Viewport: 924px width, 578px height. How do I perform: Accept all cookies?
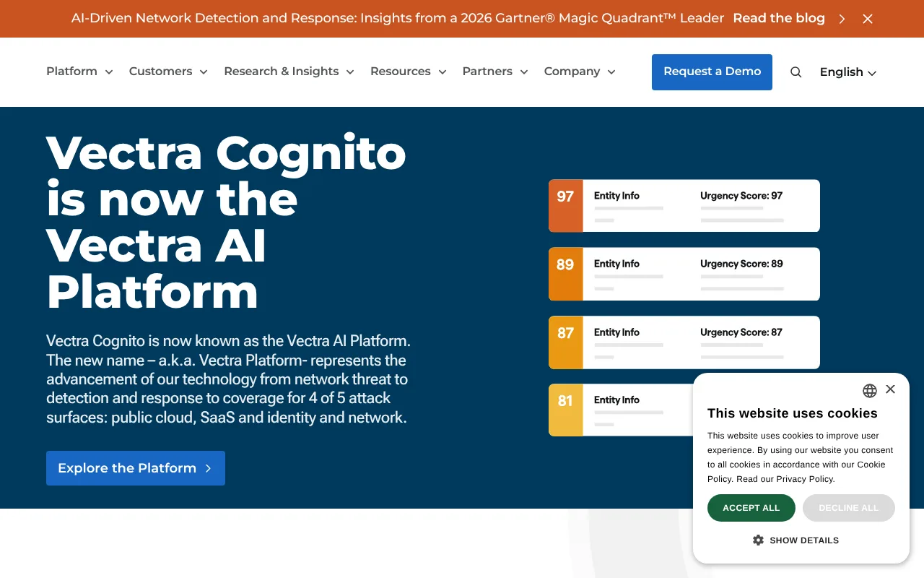click(751, 508)
